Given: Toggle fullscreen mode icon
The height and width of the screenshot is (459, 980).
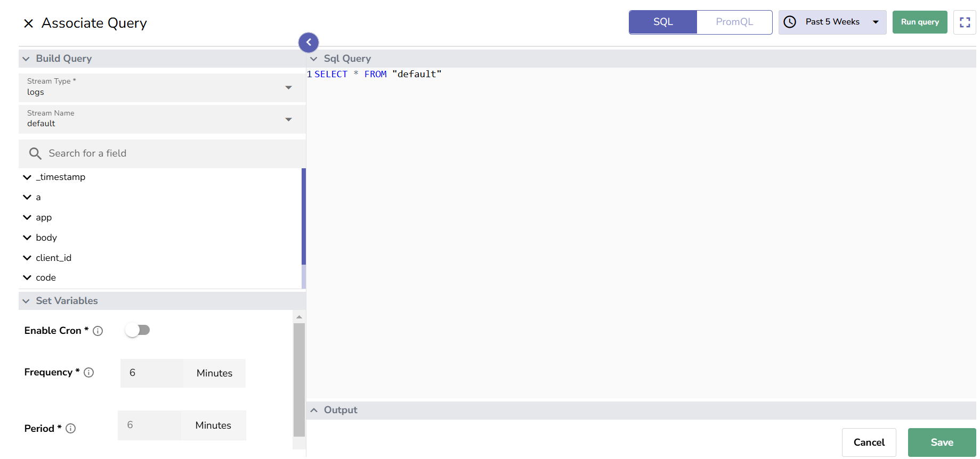Looking at the screenshot, I should (965, 22).
